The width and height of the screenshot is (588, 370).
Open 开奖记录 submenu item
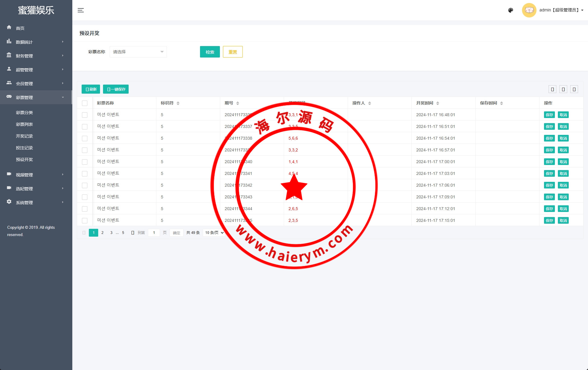24,136
